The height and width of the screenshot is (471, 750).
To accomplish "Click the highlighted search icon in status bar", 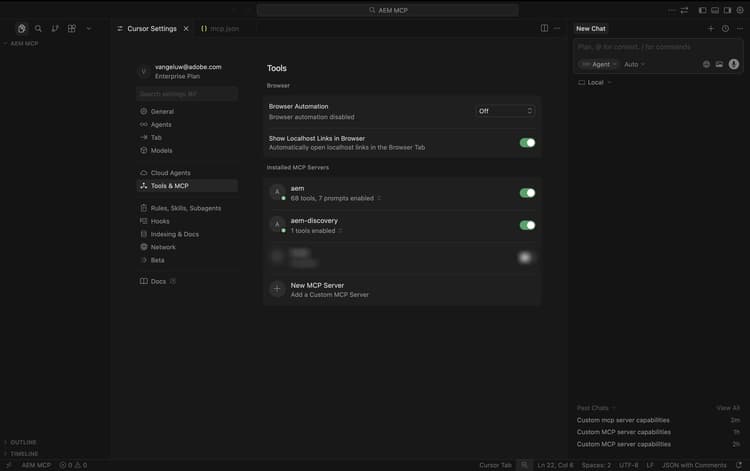I will tap(524, 465).
